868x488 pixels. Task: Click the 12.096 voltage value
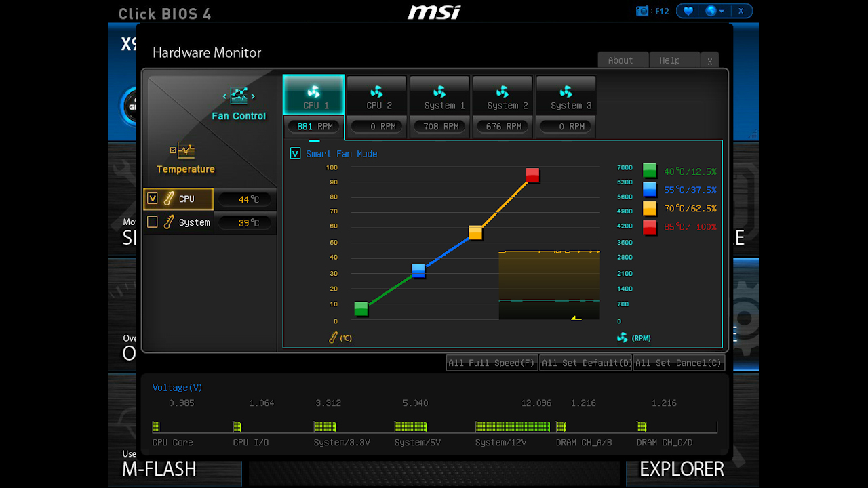click(x=536, y=403)
